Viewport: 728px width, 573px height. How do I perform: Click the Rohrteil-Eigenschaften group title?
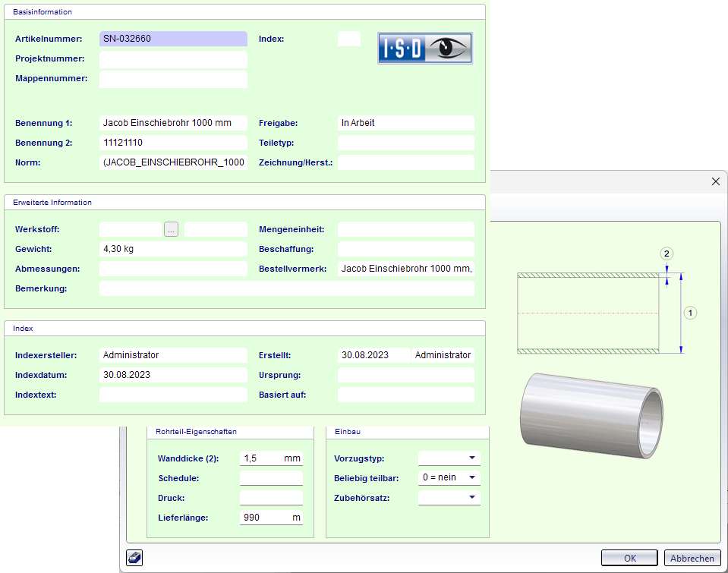196,431
